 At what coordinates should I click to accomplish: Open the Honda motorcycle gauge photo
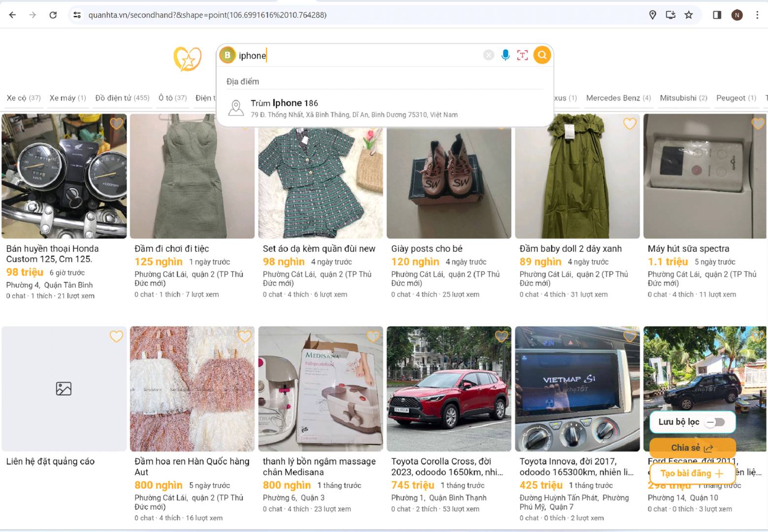point(64,176)
